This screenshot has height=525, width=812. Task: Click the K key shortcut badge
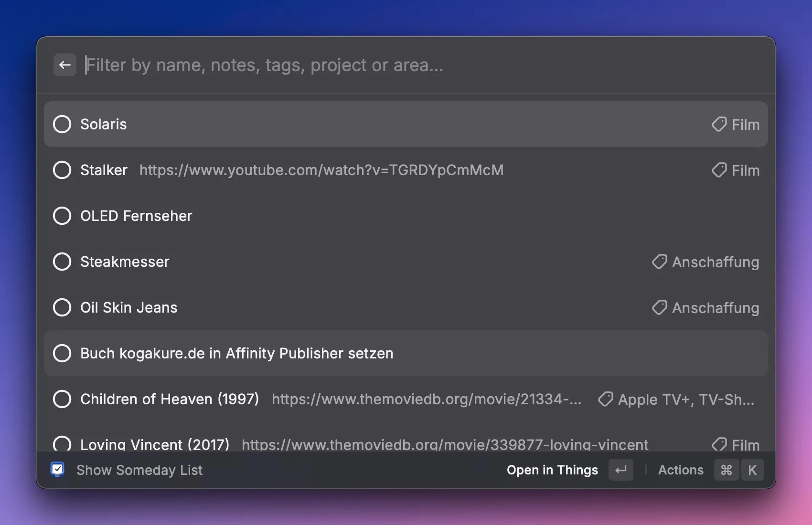pos(752,470)
